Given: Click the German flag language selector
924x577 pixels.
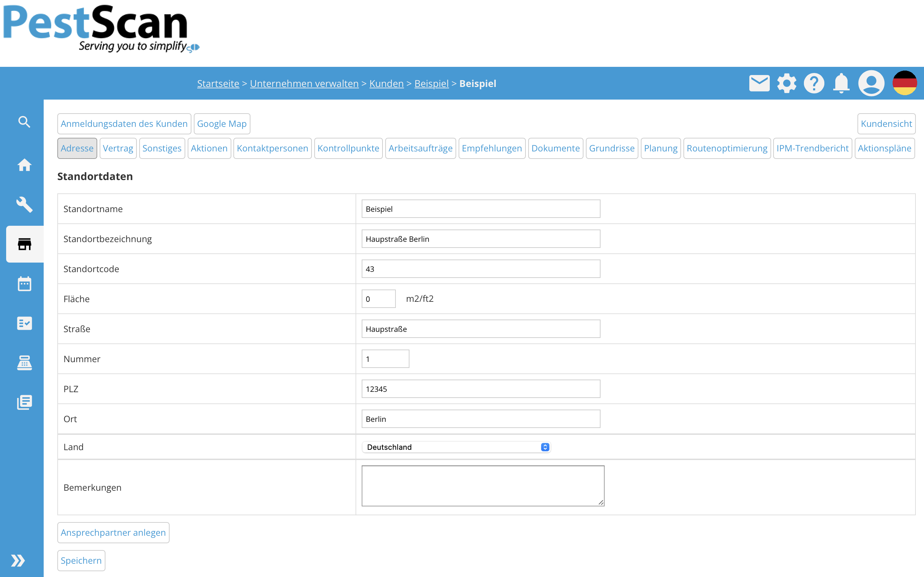Looking at the screenshot, I should click(x=905, y=83).
